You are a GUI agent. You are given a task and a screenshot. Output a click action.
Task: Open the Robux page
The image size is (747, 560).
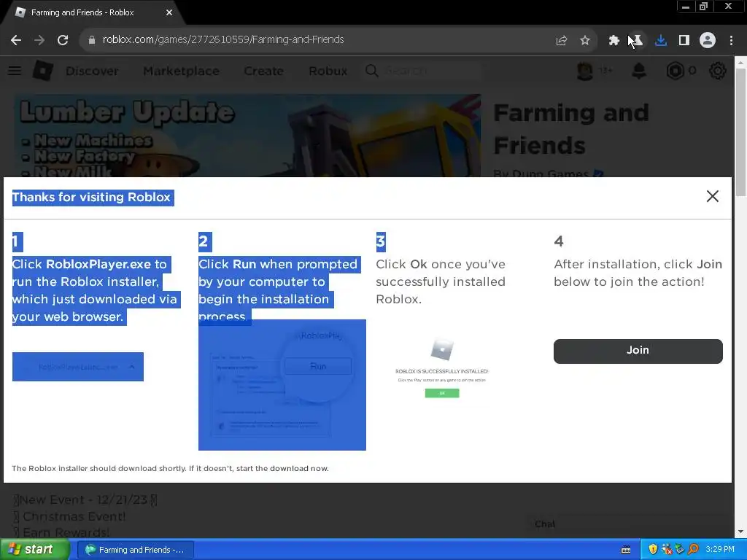[328, 71]
